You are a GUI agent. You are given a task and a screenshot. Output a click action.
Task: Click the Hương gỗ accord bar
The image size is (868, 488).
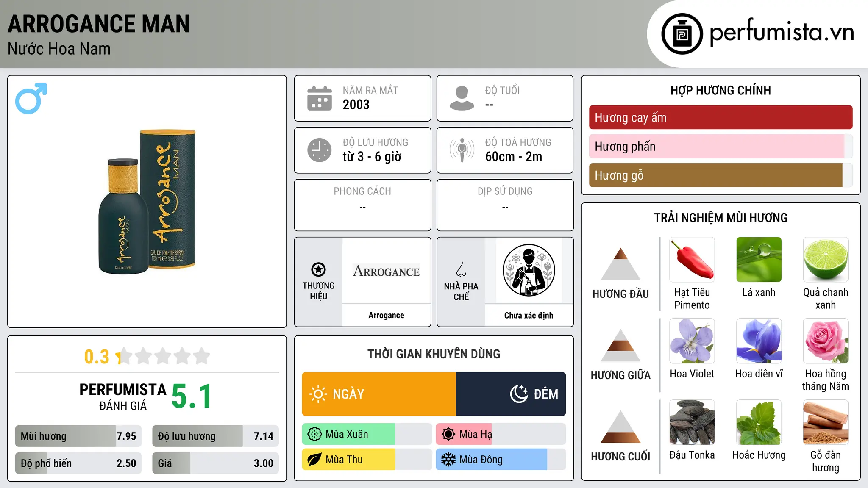tap(721, 175)
